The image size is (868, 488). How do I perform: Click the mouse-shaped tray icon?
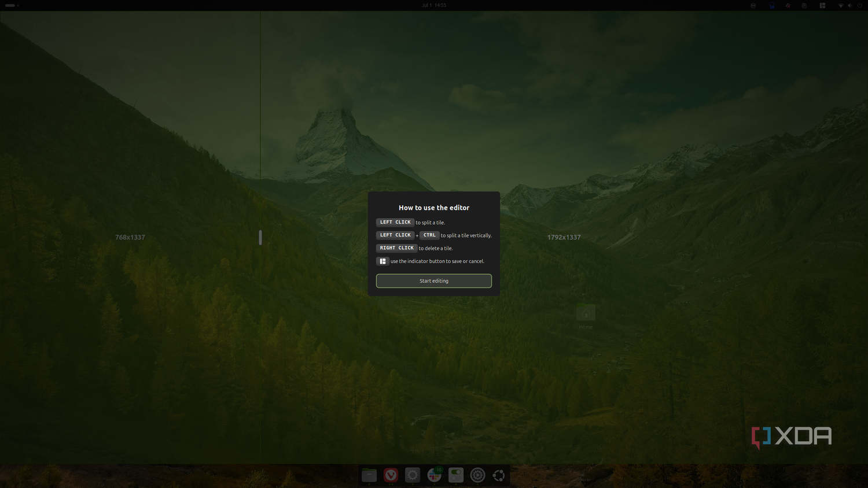point(804,5)
